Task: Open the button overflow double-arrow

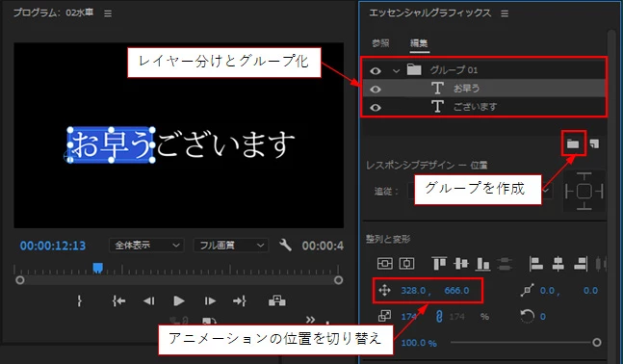Action: 310,319
